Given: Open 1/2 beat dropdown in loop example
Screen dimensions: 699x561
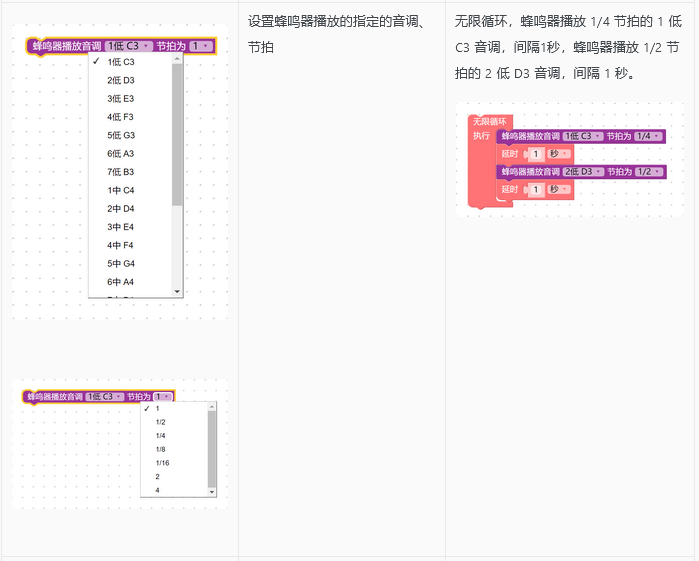Looking at the screenshot, I should pyautogui.click(x=650, y=172).
